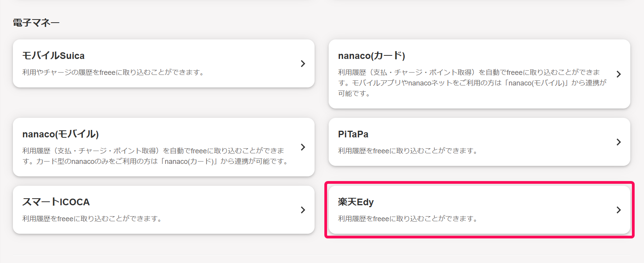Click the description under 楽天Edy
644x263 pixels.
408,219
